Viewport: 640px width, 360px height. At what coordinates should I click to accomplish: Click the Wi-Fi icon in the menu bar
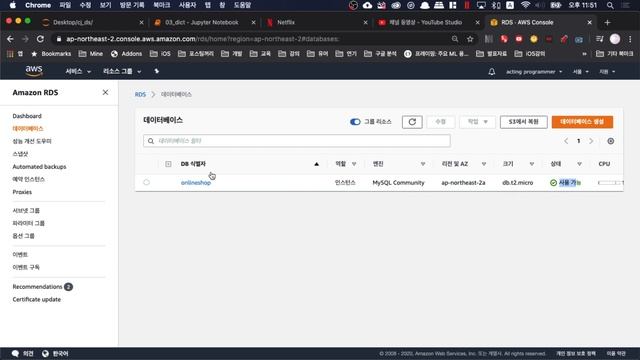coord(525,5)
